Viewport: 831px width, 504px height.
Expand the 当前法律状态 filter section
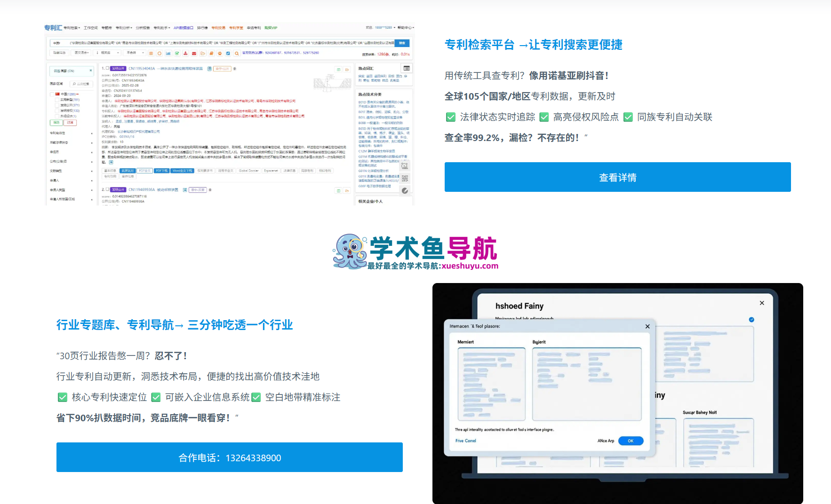72,142
